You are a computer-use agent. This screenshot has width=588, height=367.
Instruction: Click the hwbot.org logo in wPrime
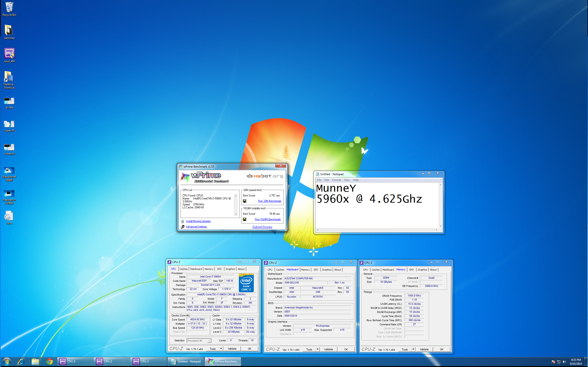pos(265,176)
